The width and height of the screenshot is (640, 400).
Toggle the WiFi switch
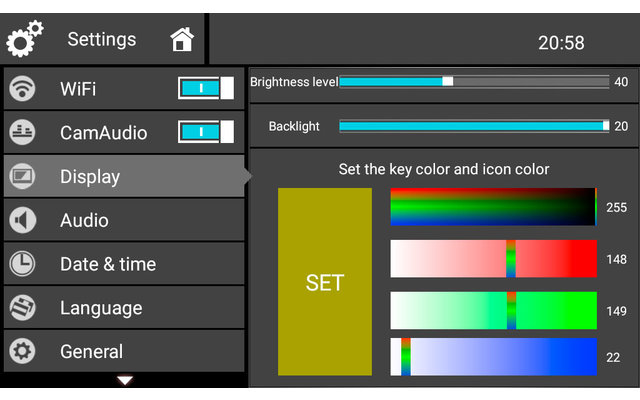click(206, 89)
